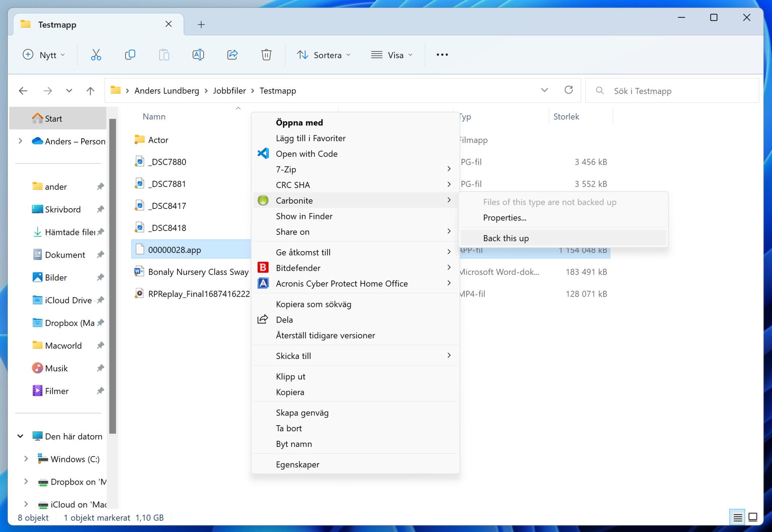772x532 pixels.
Task: Click the copy icon in the toolbar
Action: coord(130,55)
